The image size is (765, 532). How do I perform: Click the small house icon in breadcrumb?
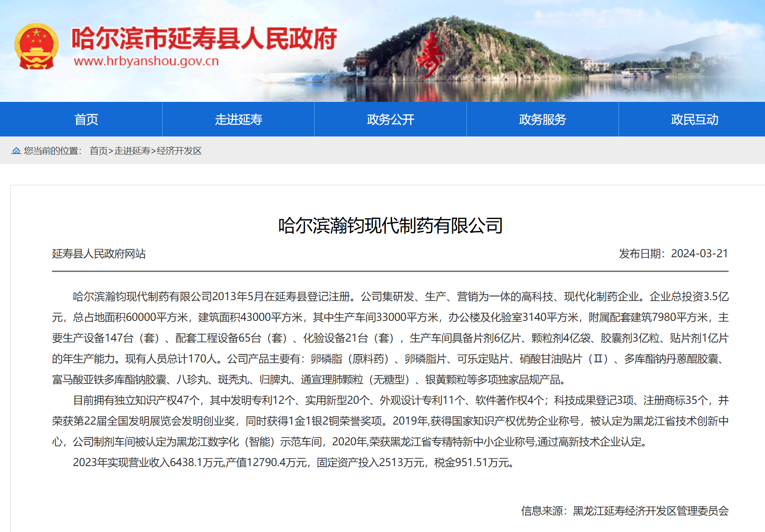(x=16, y=151)
